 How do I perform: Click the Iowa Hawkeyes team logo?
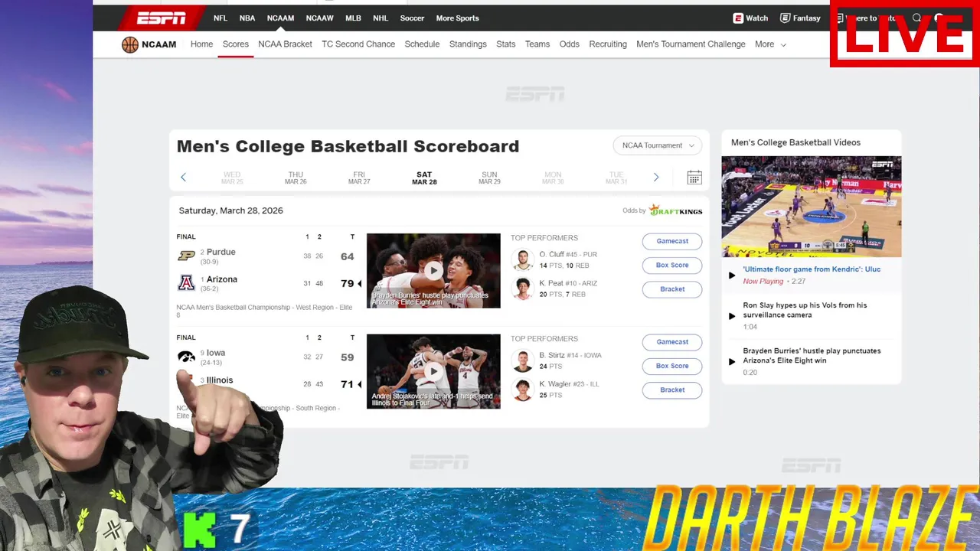pos(186,357)
